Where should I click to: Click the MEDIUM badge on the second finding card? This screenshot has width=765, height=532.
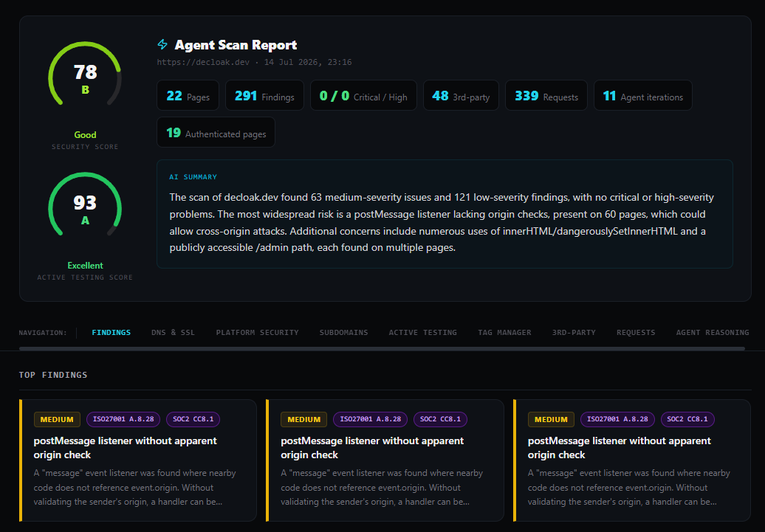point(303,419)
